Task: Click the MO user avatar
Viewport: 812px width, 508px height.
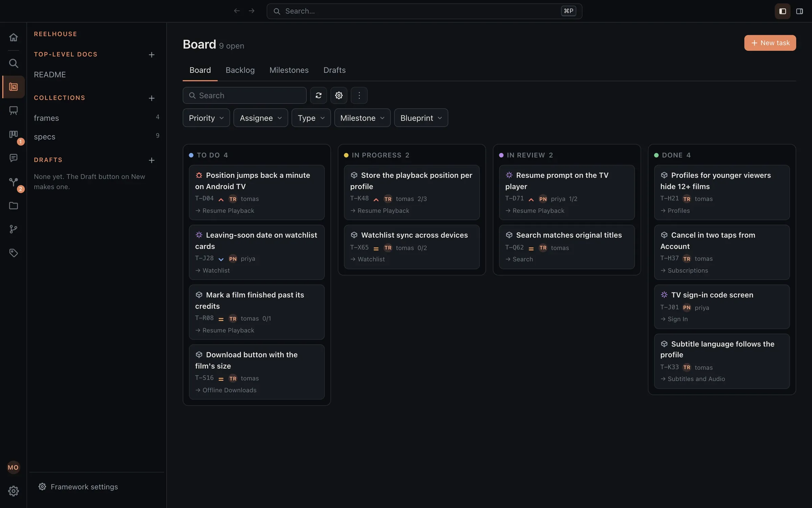Action: pos(13,467)
